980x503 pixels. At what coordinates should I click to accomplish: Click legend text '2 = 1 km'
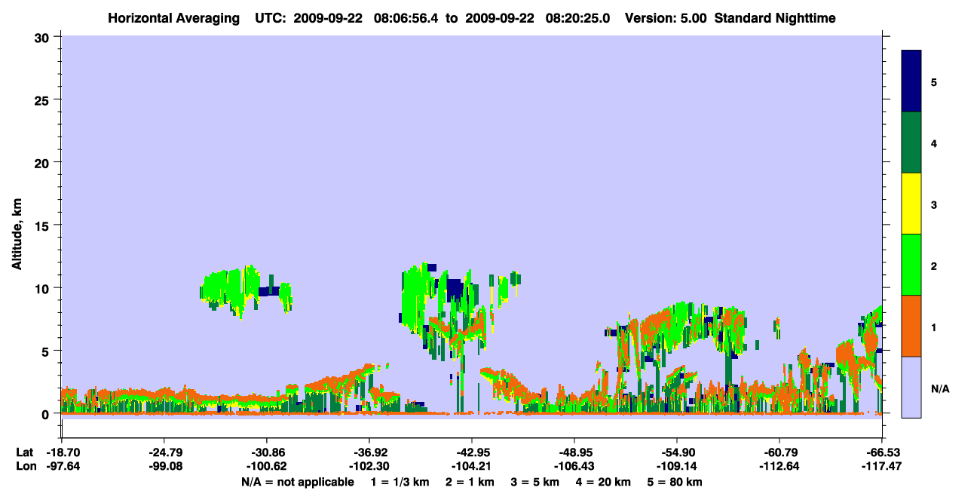pyautogui.click(x=471, y=482)
